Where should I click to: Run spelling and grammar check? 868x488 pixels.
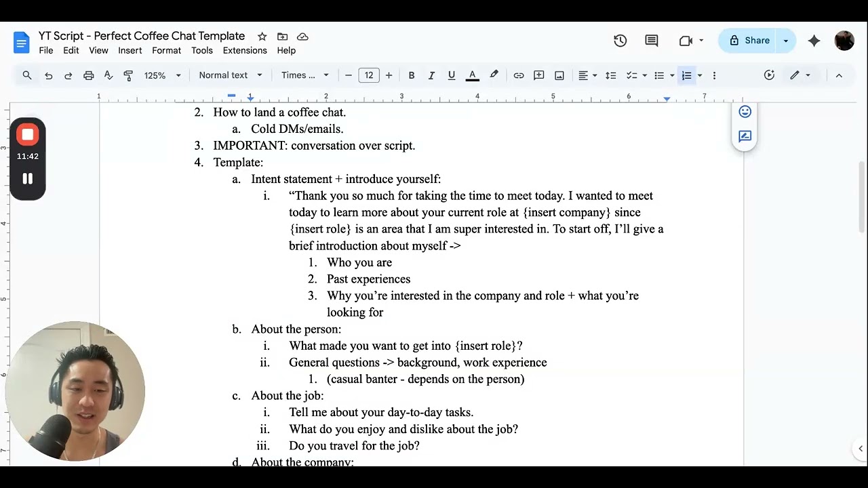pyautogui.click(x=108, y=75)
